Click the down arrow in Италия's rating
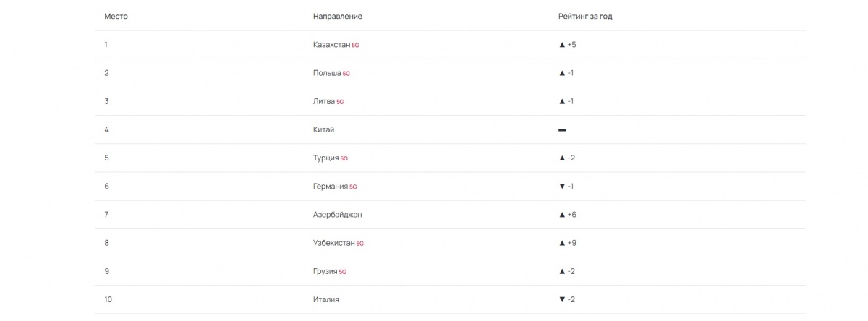868x321 pixels. coord(562,300)
